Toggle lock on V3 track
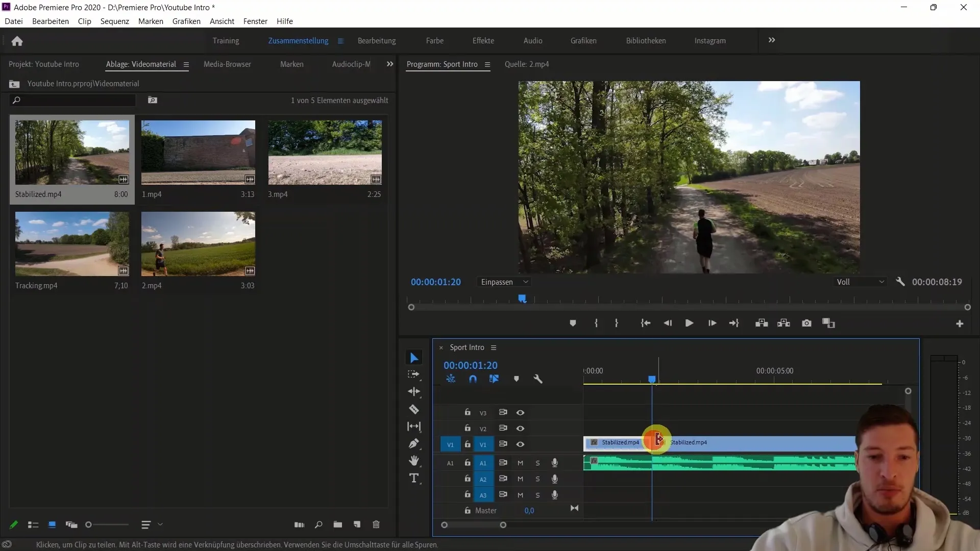The height and width of the screenshot is (551, 980). point(467,412)
